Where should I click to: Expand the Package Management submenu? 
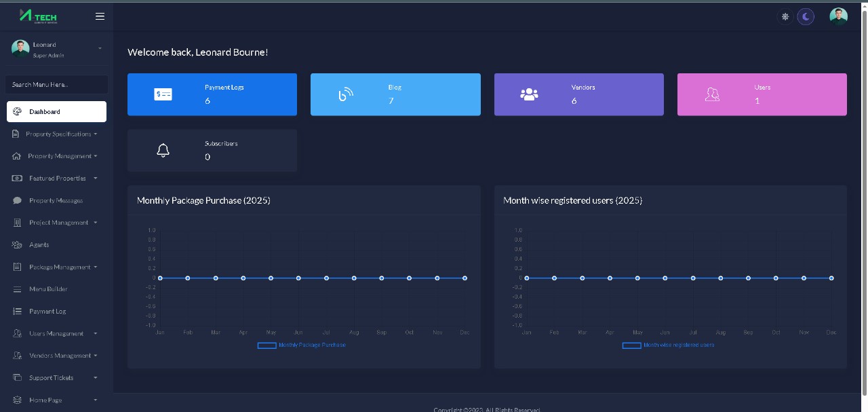tap(96, 267)
